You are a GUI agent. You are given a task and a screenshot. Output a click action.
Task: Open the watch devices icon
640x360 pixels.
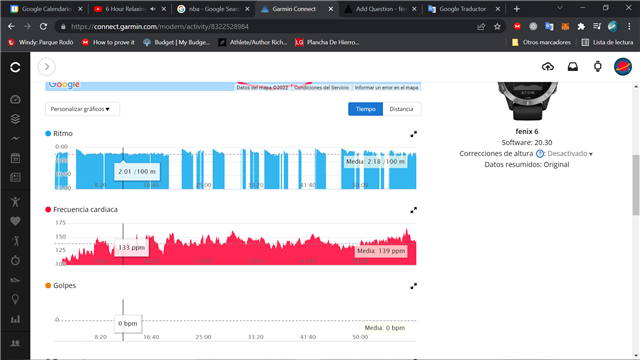598,67
